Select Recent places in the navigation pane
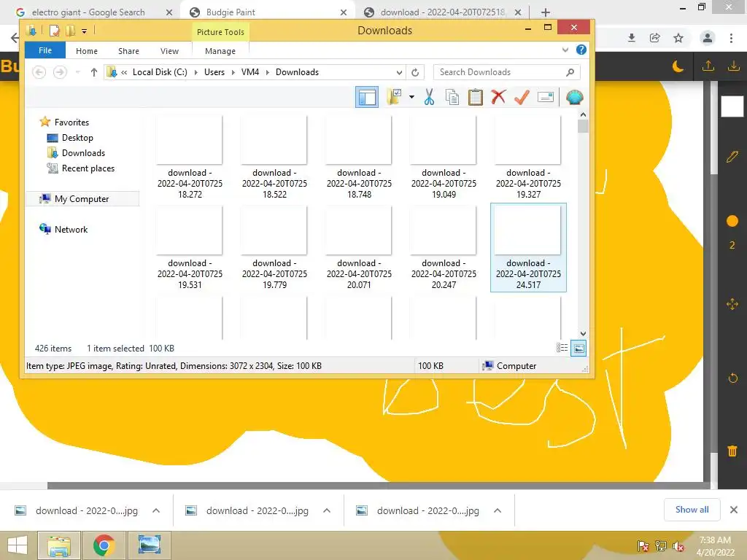This screenshot has width=747, height=560. pos(88,168)
